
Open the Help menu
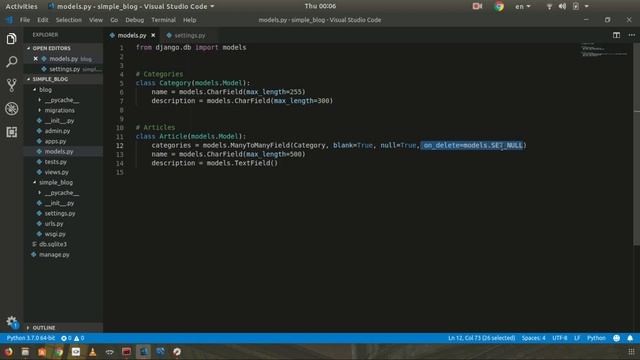(189, 20)
